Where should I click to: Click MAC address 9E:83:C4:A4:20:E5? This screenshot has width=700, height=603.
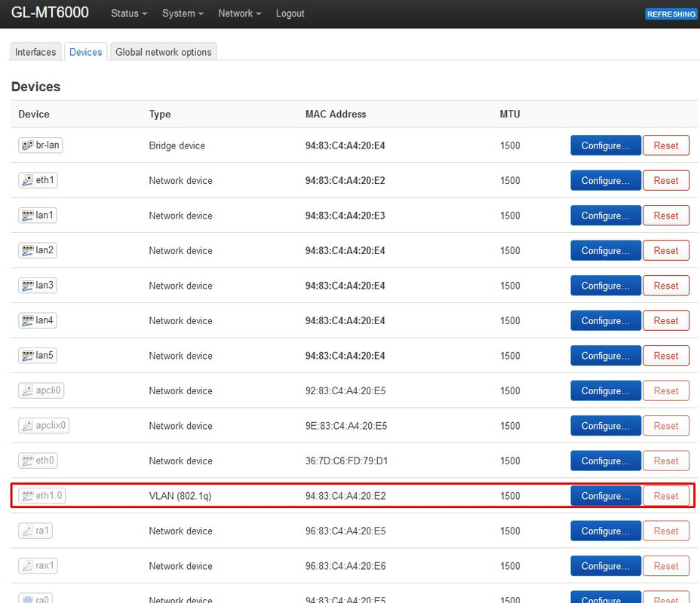pos(346,426)
